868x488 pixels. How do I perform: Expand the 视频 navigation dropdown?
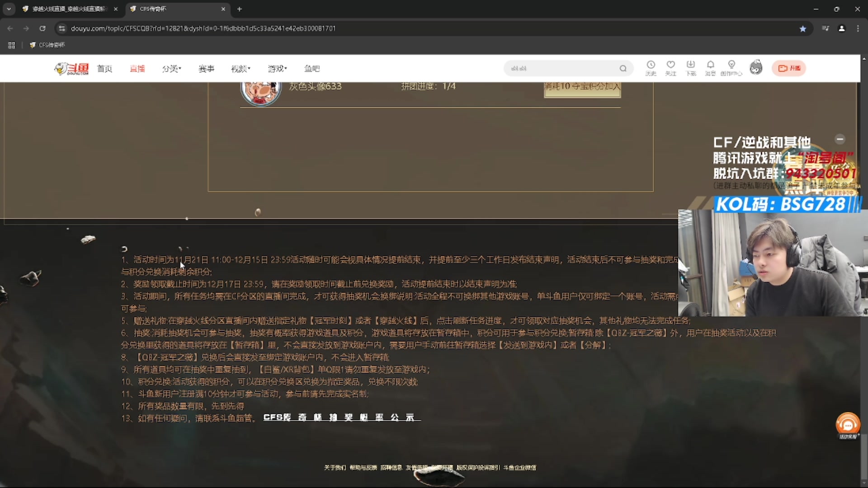241,68
